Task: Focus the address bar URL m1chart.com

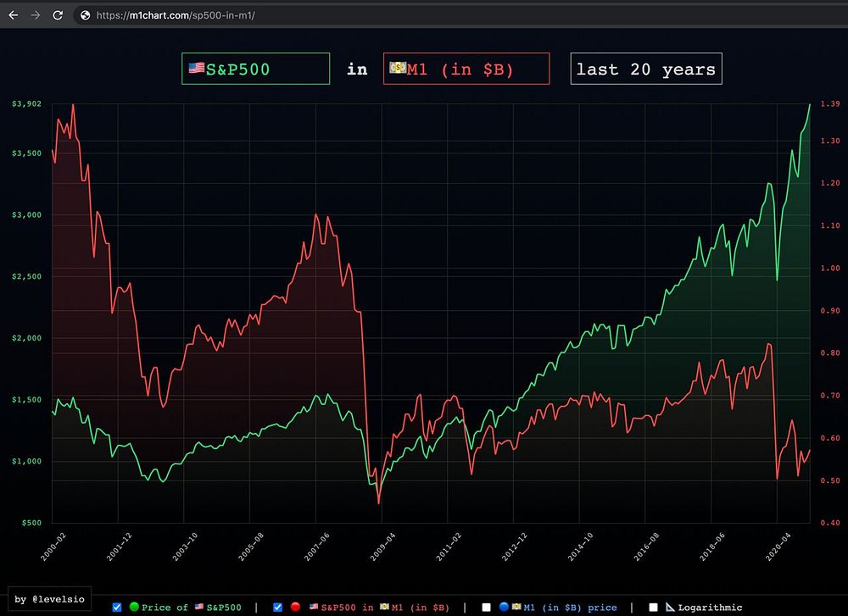Action: 176,15
